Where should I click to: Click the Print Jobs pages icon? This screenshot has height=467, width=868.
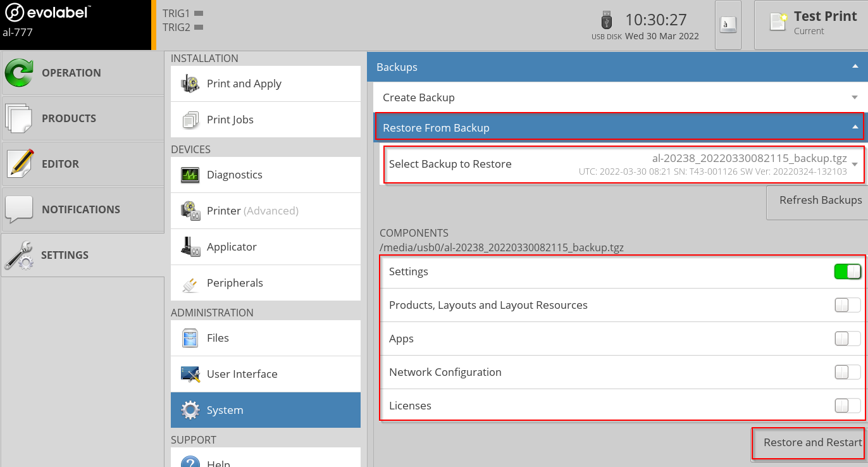190,120
